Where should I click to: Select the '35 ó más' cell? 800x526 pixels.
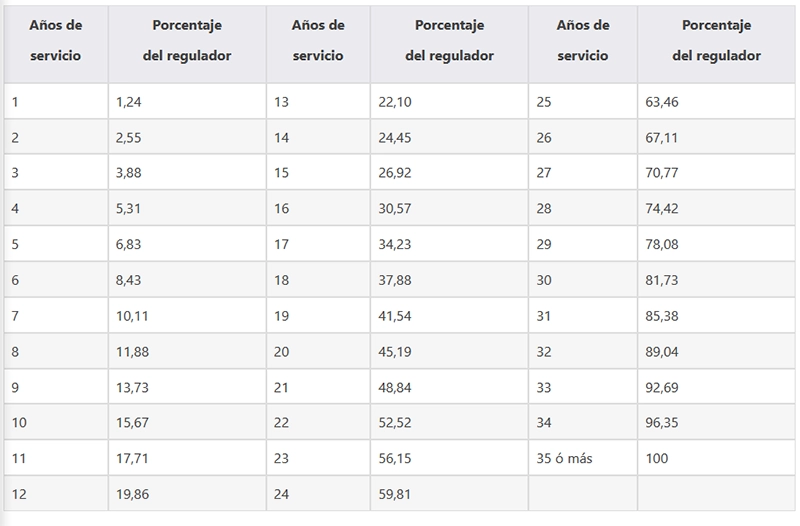click(x=583, y=458)
